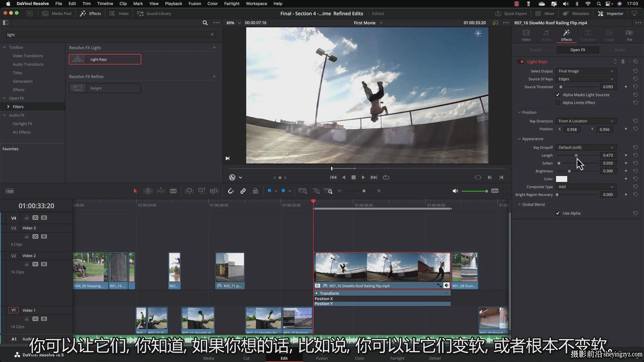Image resolution: width=644 pixels, height=362 pixels.
Task: Click the Full Extent Zoom icon
Action: click(303, 191)
